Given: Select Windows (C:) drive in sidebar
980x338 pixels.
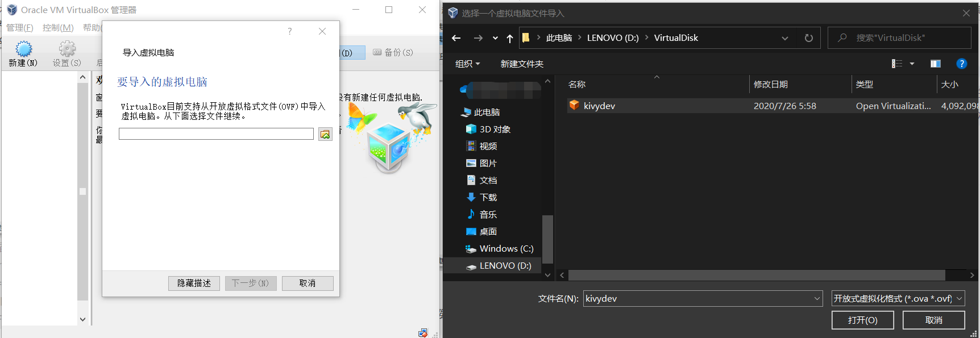Looking at the screenshot, I should coord(500,249).
